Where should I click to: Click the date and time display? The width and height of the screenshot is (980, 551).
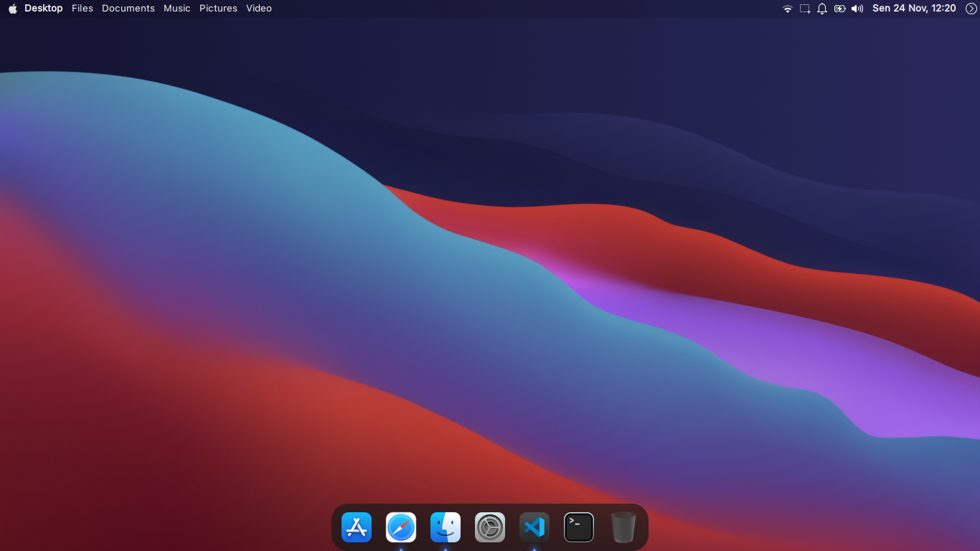point(914,9)
